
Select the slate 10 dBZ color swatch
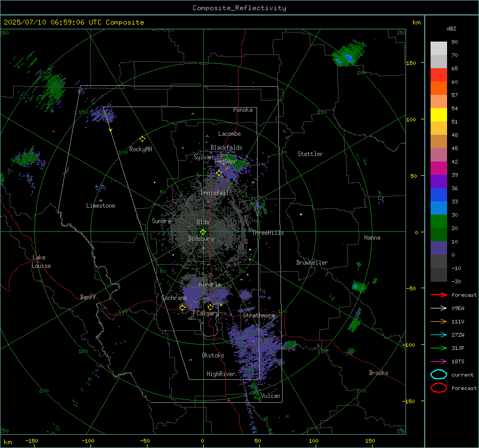[439, 248]
